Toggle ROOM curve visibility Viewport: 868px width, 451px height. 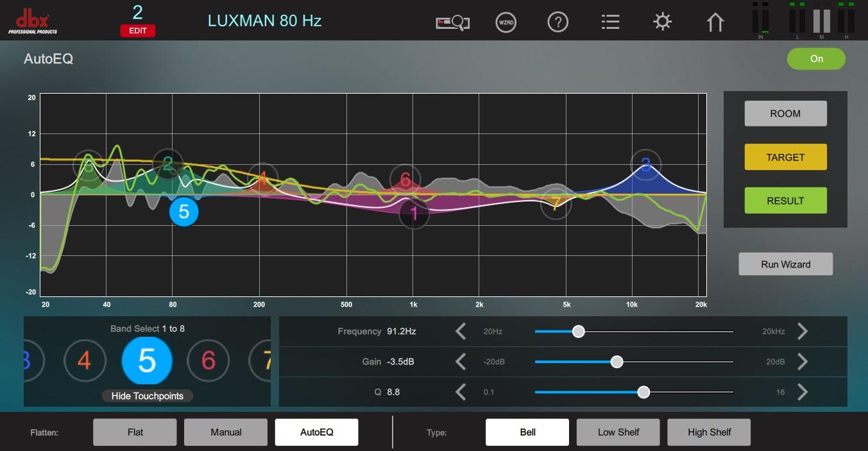pos(785,114)
